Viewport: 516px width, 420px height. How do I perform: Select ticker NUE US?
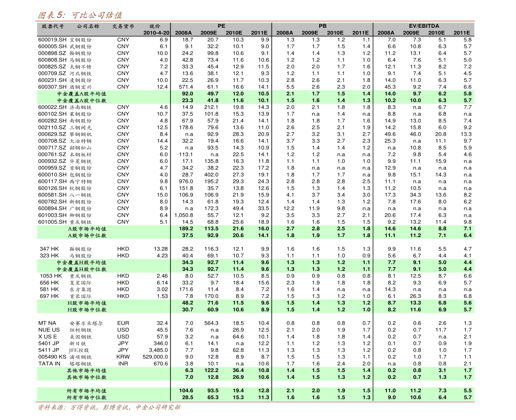tap(49, 330)
